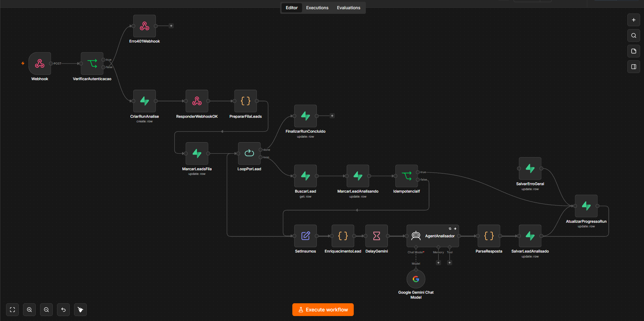Image resolution: width=644 pixels, height=321 pixels.
Task: Select the EnriquecimentoLead code node
Action: (343, 236)
